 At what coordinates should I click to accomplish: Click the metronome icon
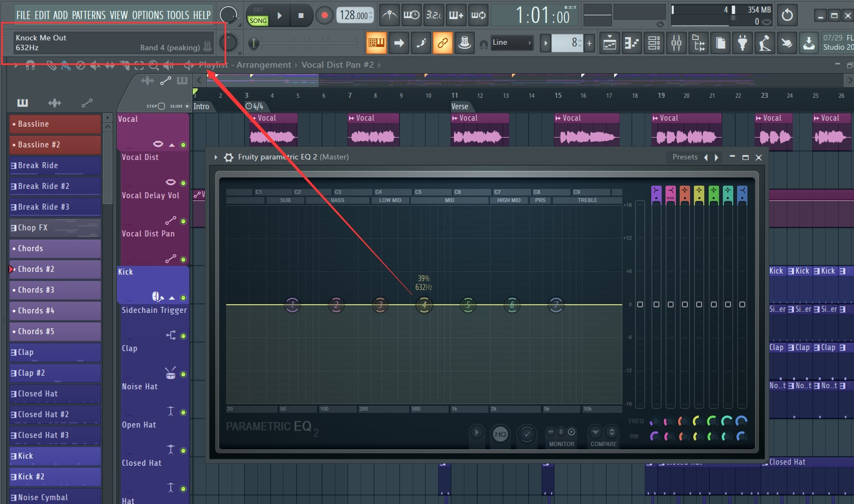(389, 15)
